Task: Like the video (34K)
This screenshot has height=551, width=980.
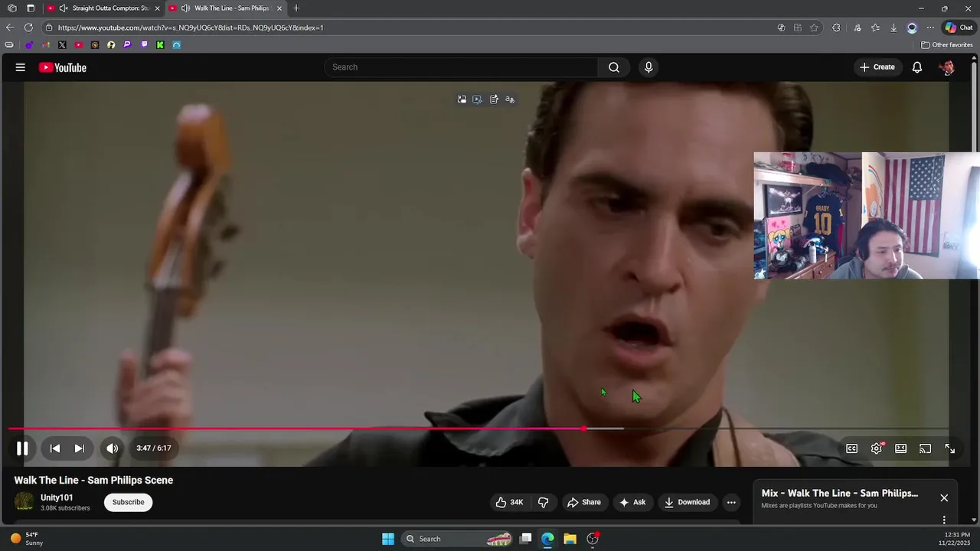Action: [x=510, y=502]
